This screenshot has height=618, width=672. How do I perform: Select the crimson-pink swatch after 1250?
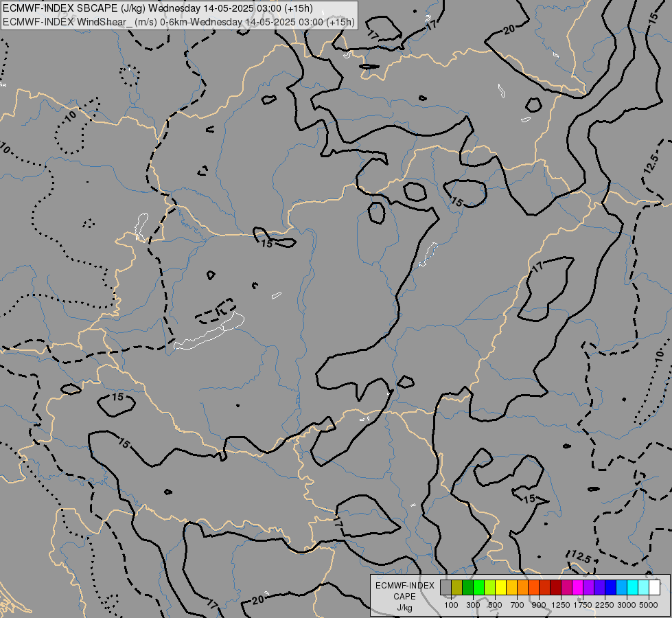click(566, 587)
